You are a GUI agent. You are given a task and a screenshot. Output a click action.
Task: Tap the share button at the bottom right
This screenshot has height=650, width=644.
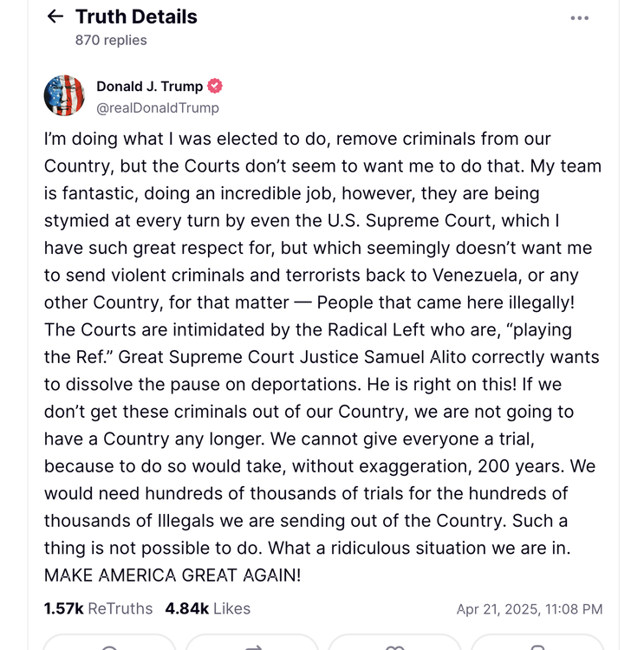537,642
